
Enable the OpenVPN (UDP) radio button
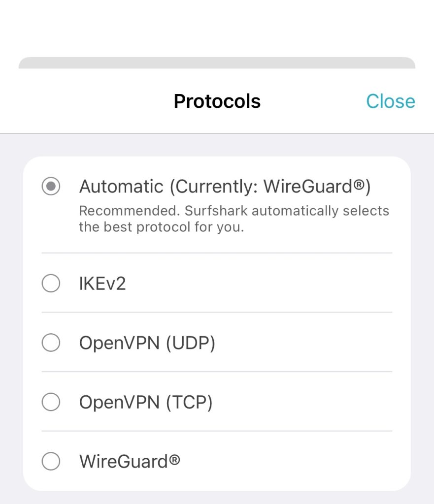[x=51, y=343]
